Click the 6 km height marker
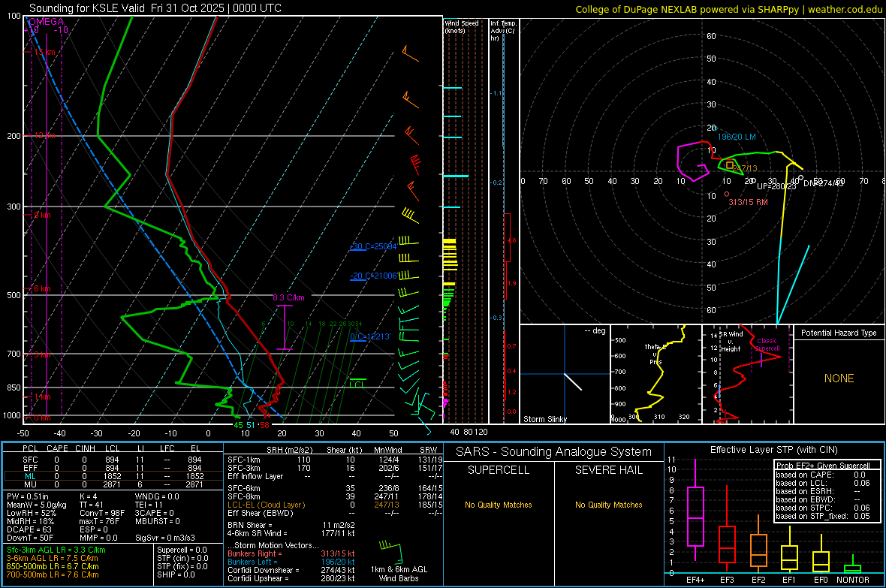Screen dimensions: 886x588 pyautogui.click(x=42, y=288)
